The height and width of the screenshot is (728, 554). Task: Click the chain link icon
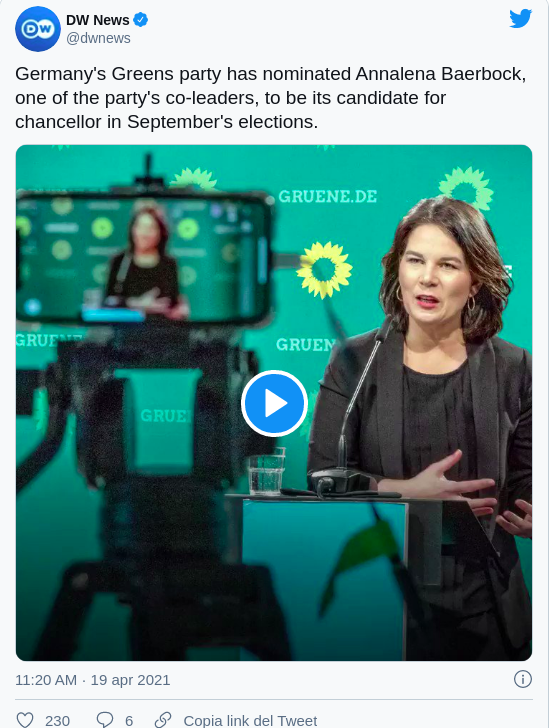coord(163,720)
